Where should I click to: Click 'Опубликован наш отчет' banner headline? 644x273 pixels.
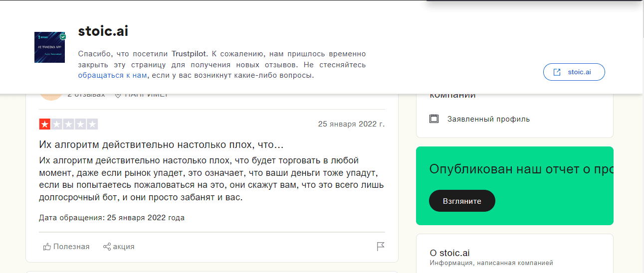(x=521, y=169)
